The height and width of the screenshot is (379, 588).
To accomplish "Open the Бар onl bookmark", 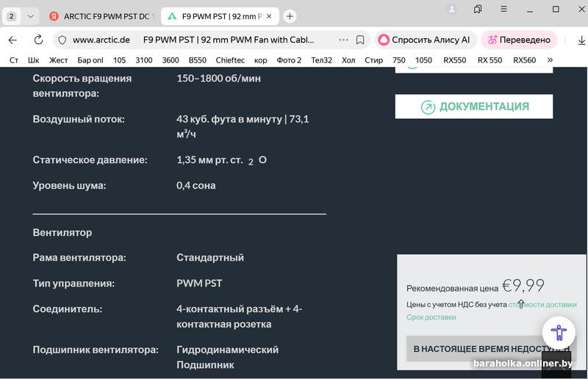I will [x=90, y=60].
